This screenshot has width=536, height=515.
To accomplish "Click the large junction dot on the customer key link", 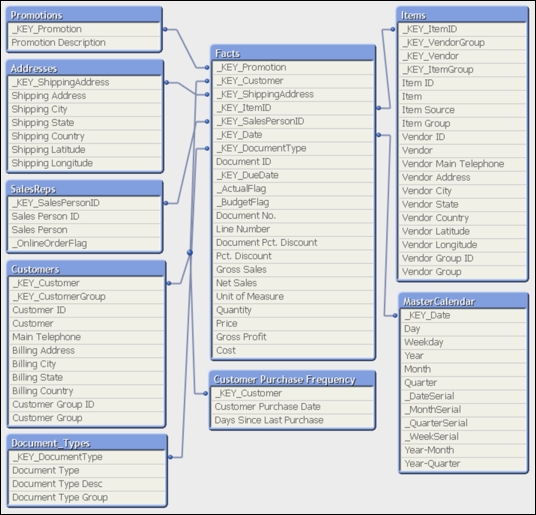I will pyautogui.click(x=190, y=253).
